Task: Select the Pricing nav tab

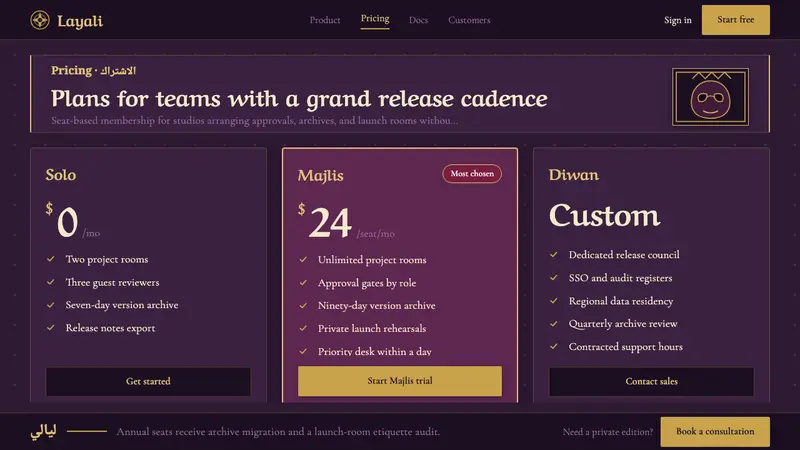Action: click(x=375, y=19)
